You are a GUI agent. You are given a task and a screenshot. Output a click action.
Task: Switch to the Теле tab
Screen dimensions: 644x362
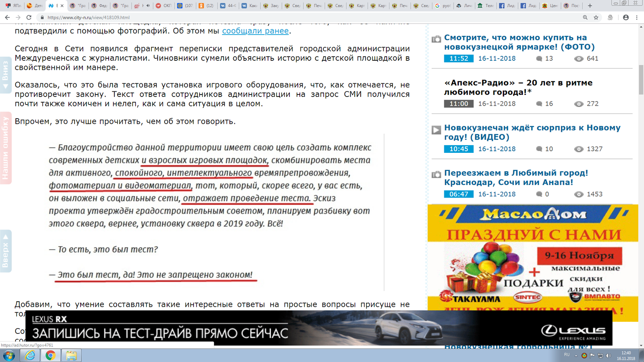click(x=485, y=6)
